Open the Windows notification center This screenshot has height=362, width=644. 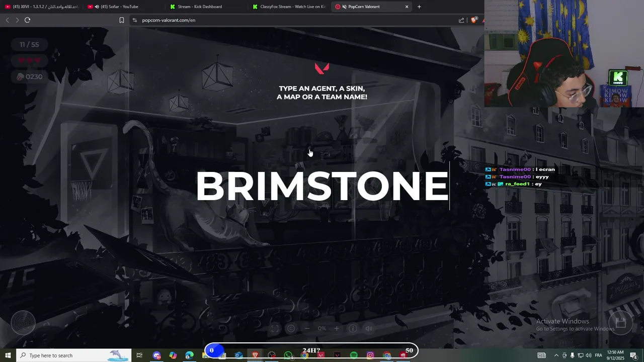[x=633, y=355]
